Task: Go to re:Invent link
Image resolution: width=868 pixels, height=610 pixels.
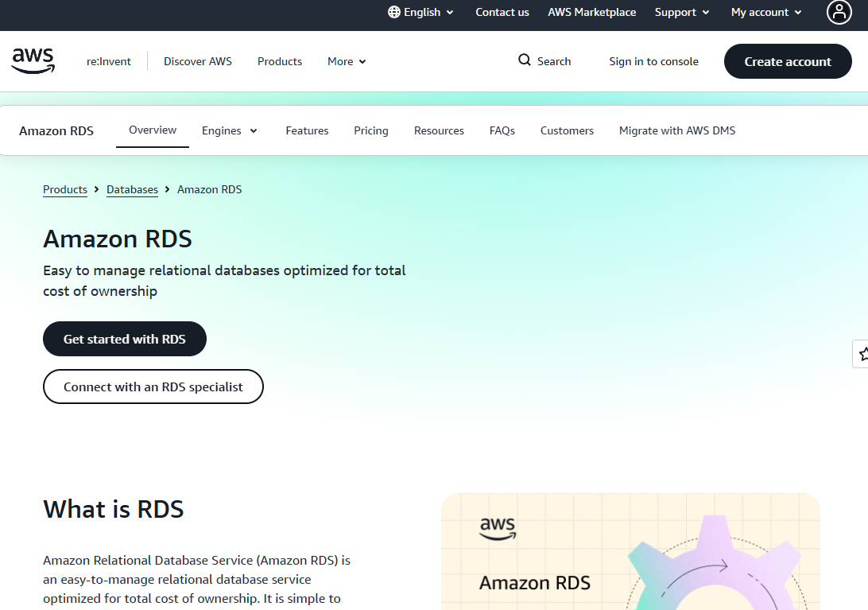Action: pyautogui.click(x=108, y=61)
